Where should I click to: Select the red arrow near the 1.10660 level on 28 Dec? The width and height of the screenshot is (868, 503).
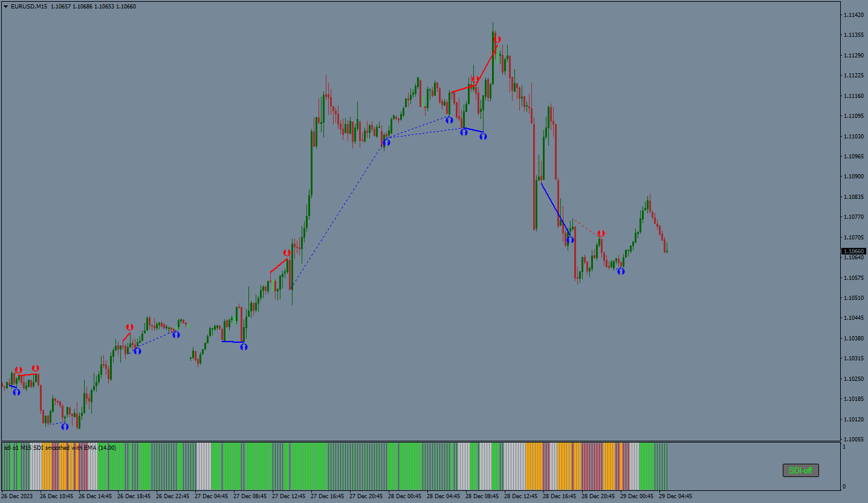tap(601, 233)
